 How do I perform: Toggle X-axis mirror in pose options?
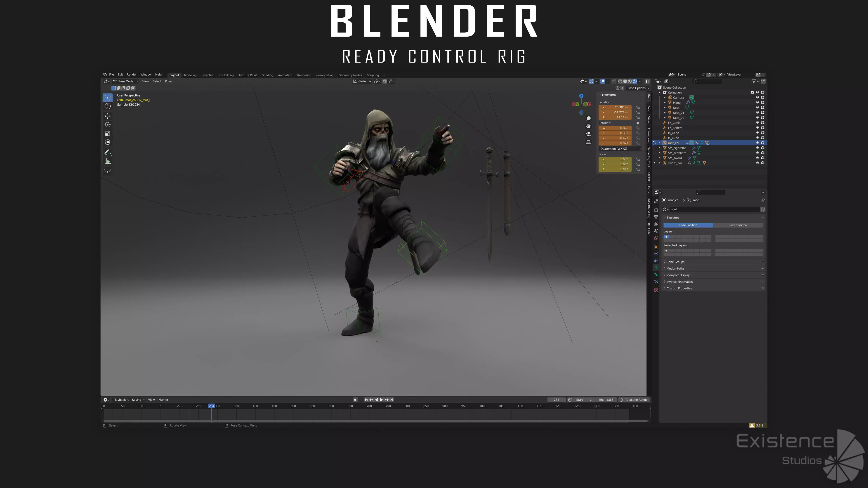[x=622, y=88]
